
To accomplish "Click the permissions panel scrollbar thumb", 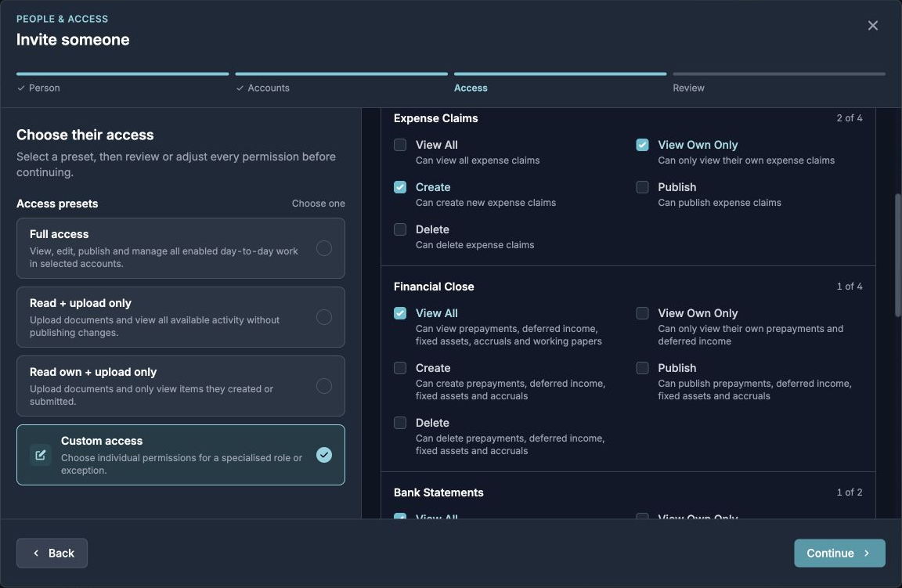I will [897, 255].
